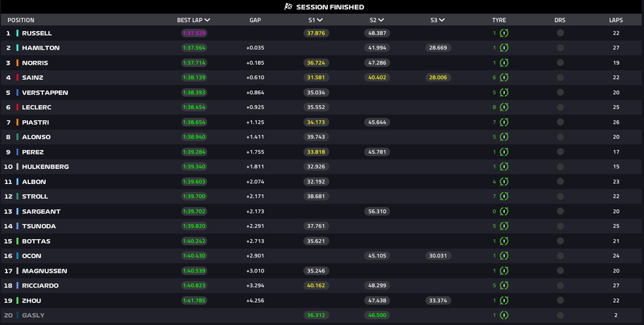The height and width of the screenshot is (325, 644).
Task: Click the Session Finished title
Action: [x=331, y=7]
